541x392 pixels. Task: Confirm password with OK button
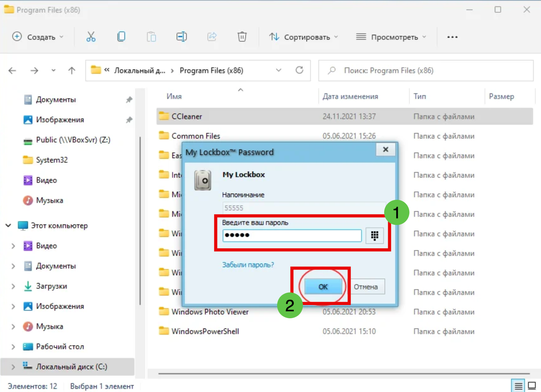(x=323, y=286)
